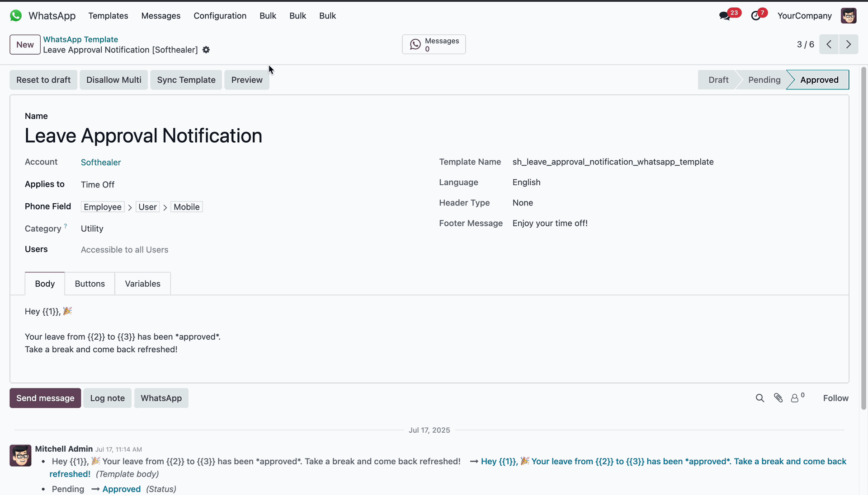Viewport: 868px width, 495px height.
Task: Click the page vertical scrollbar
Action: pos(863,238)
